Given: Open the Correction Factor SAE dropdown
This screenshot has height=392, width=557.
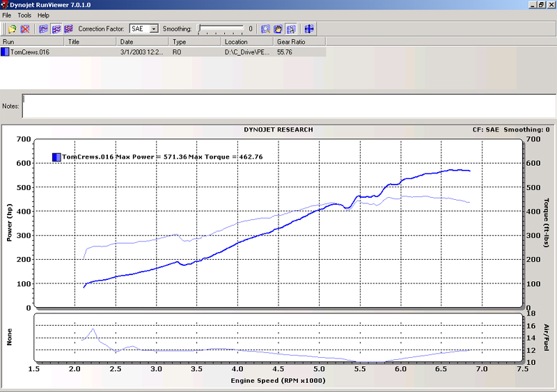Looking at the screenshot, I should click(x=154, y=29).
